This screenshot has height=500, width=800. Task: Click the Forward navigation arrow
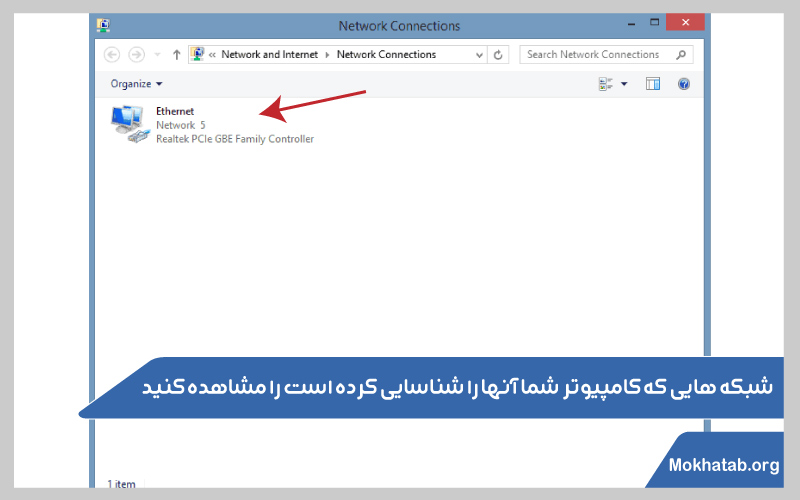click(136, 55)
